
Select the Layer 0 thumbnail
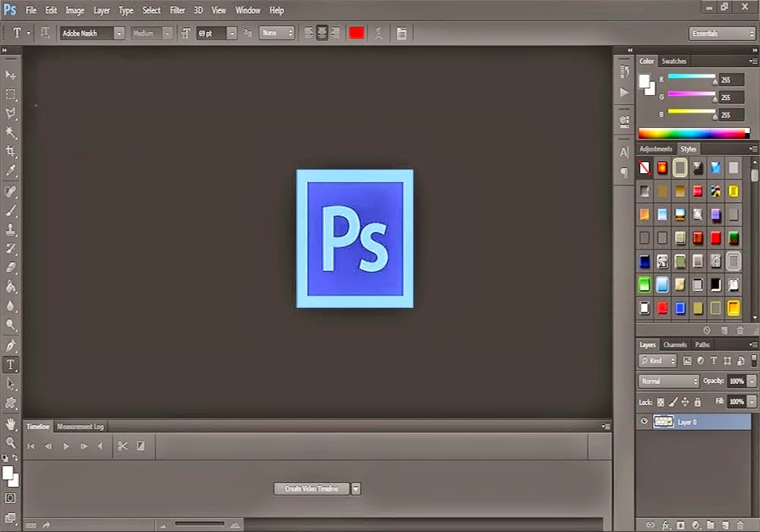click(x=663, y=421)
